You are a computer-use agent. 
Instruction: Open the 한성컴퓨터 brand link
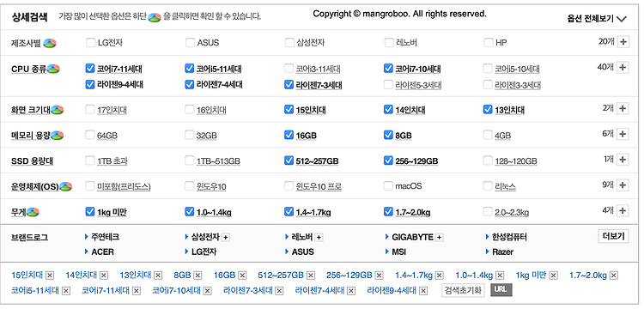[509, 237]
